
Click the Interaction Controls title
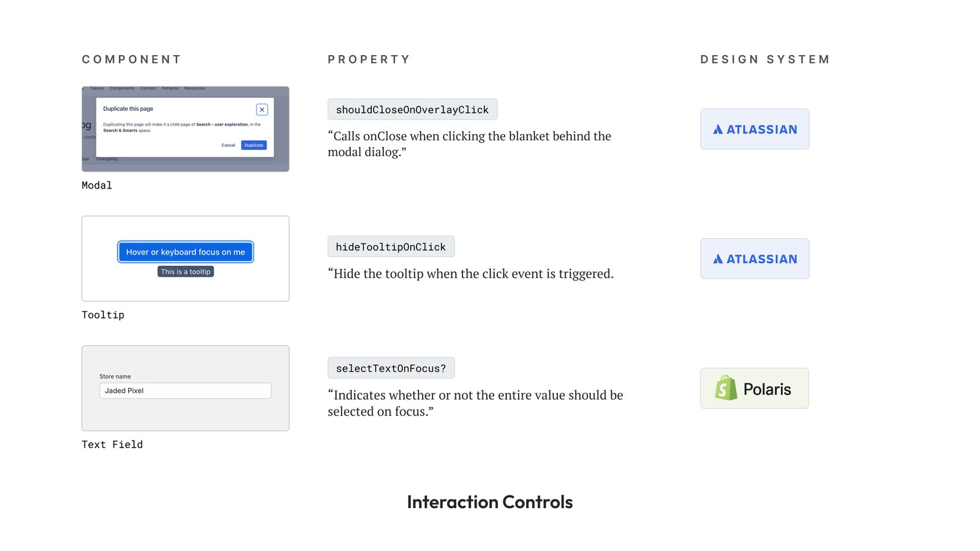(490, 502)
